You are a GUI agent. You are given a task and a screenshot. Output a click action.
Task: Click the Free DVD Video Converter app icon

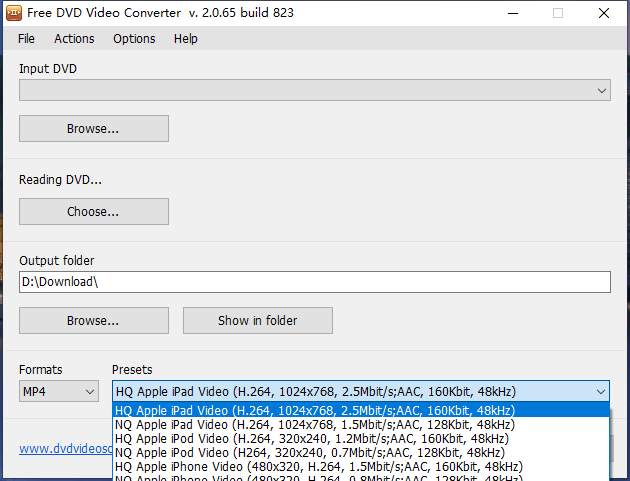pos(14,13)
